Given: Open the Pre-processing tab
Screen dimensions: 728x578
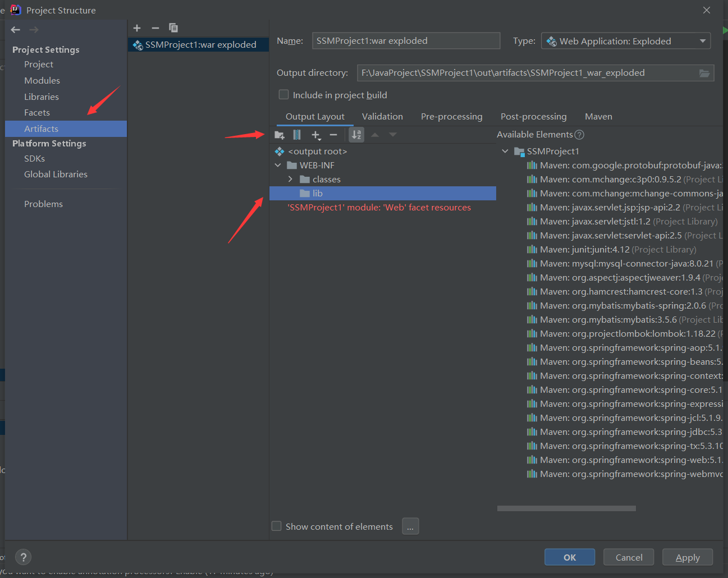Looking at the screenshot, I should [x=452, y=117].
